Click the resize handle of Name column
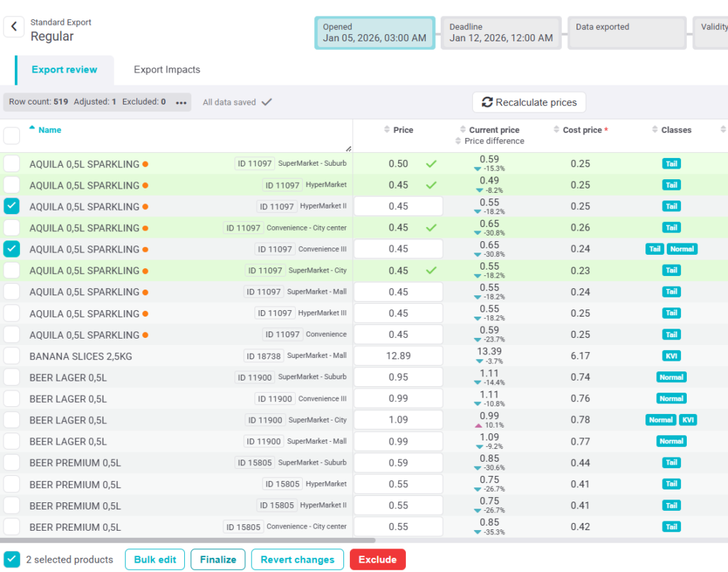The height and width of the screenshot is (572, 728). 348,148
